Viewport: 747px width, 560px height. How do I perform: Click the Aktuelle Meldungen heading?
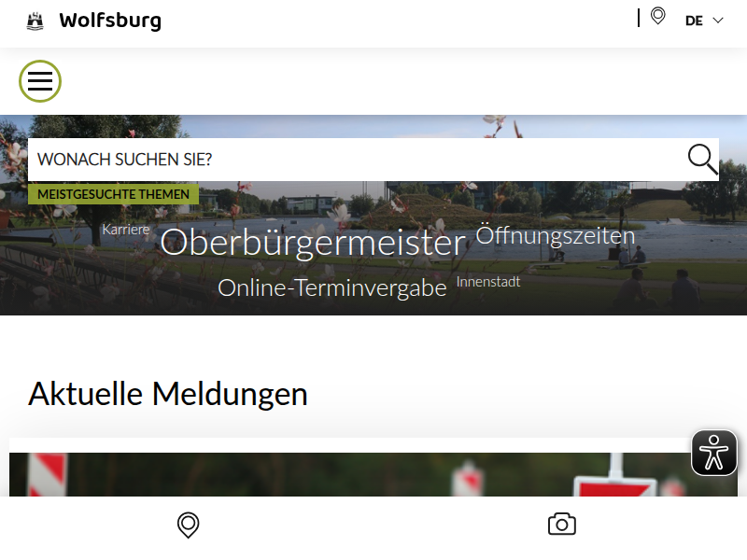[168, 394]
